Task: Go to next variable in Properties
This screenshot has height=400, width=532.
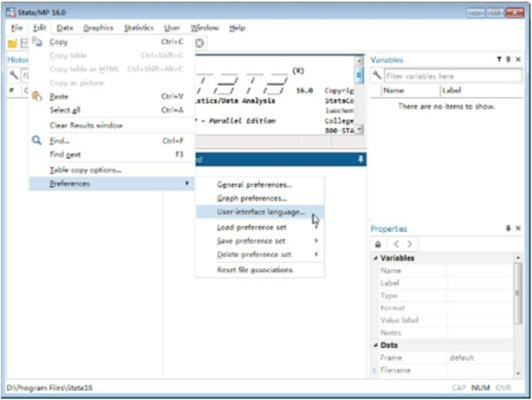Action: point(410,244)
